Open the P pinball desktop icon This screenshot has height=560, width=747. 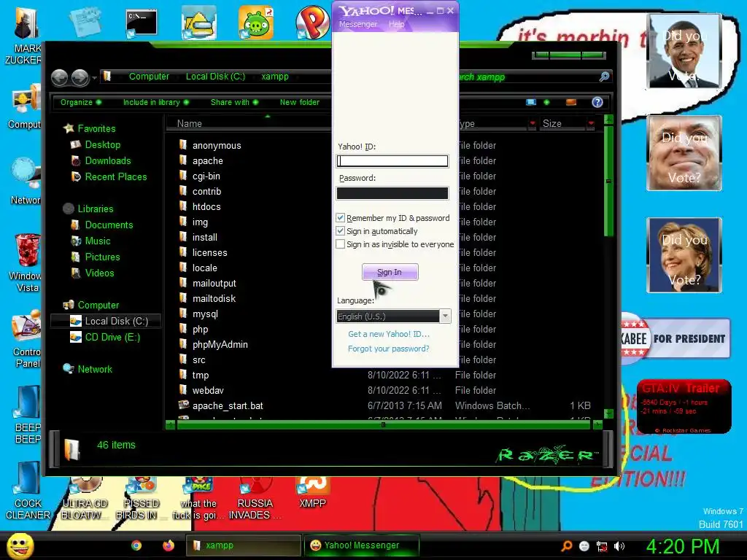[312, 22]
